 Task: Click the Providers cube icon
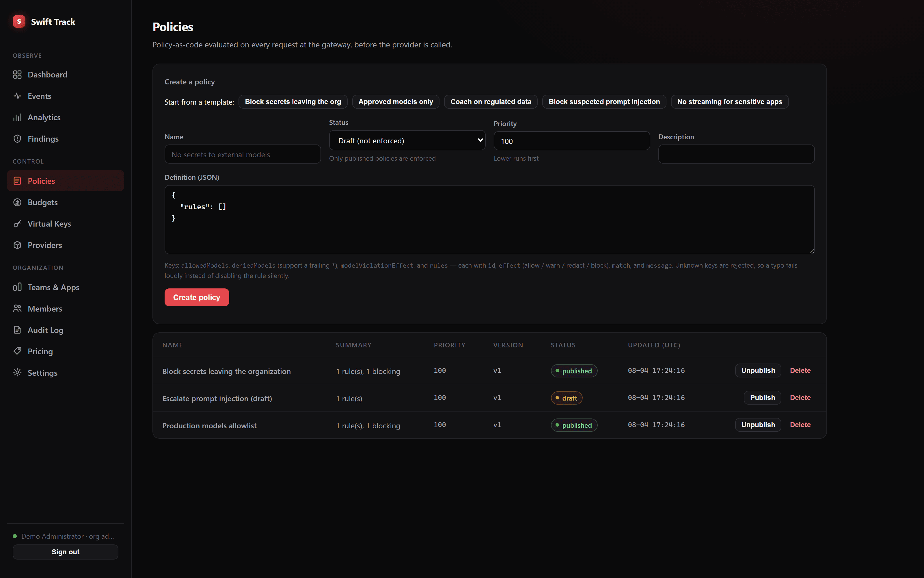point(17,245)
